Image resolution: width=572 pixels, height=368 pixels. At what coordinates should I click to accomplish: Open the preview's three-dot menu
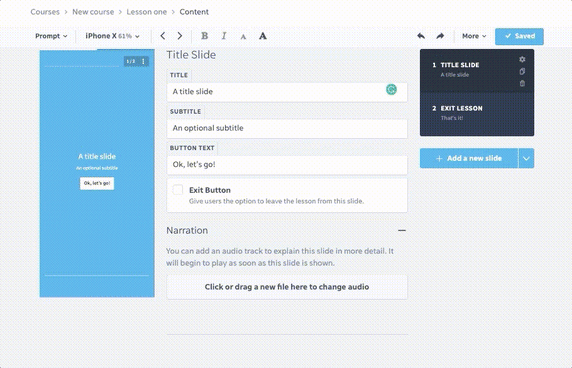[143, 61]
